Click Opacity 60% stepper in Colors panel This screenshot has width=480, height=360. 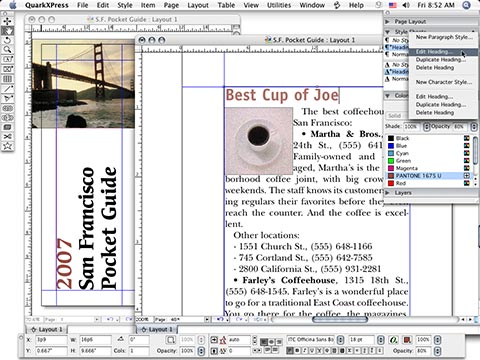click(x=474, y=127)
